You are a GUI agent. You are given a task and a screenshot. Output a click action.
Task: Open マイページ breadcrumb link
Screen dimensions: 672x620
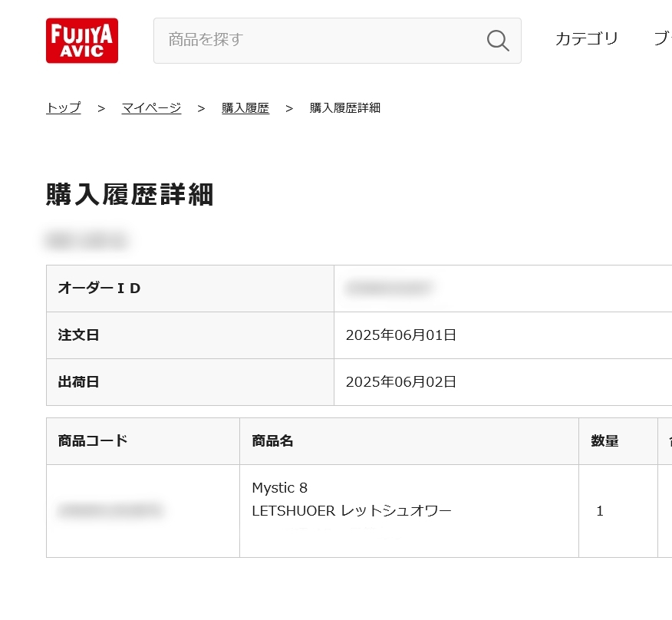(x=151, y=108)
